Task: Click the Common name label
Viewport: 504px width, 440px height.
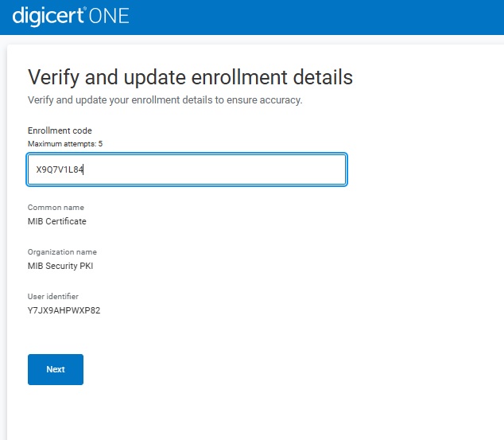Action: pyautogui.click(x=56, y=208)
